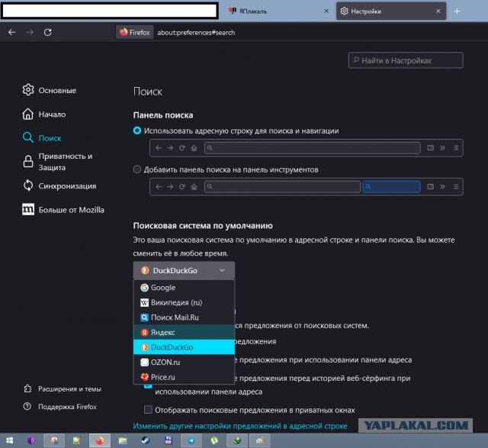This screenshot has width=488, height=448.
Task: Focus the about:preferences#search address field
Action: (x=196, y=32)
